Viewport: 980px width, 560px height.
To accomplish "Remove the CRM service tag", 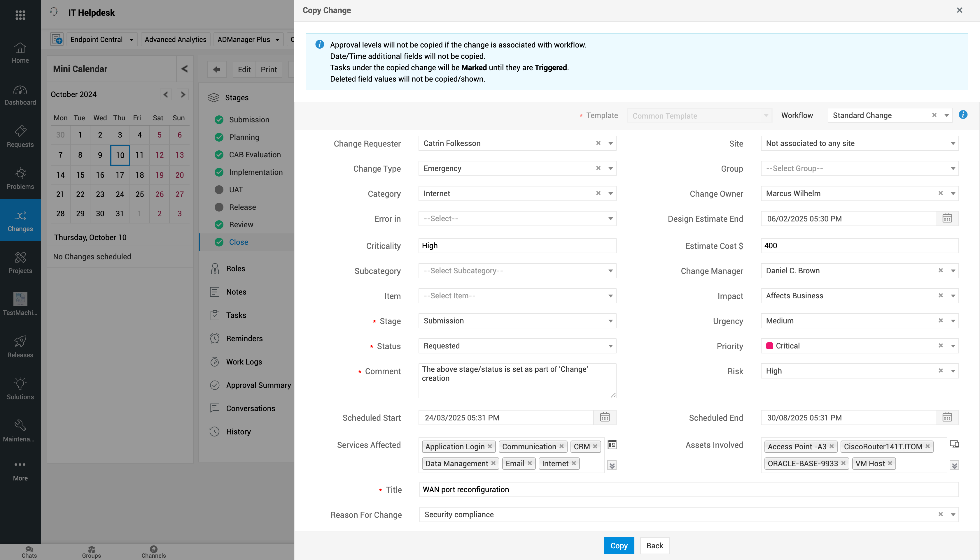I will click(595, 447).
